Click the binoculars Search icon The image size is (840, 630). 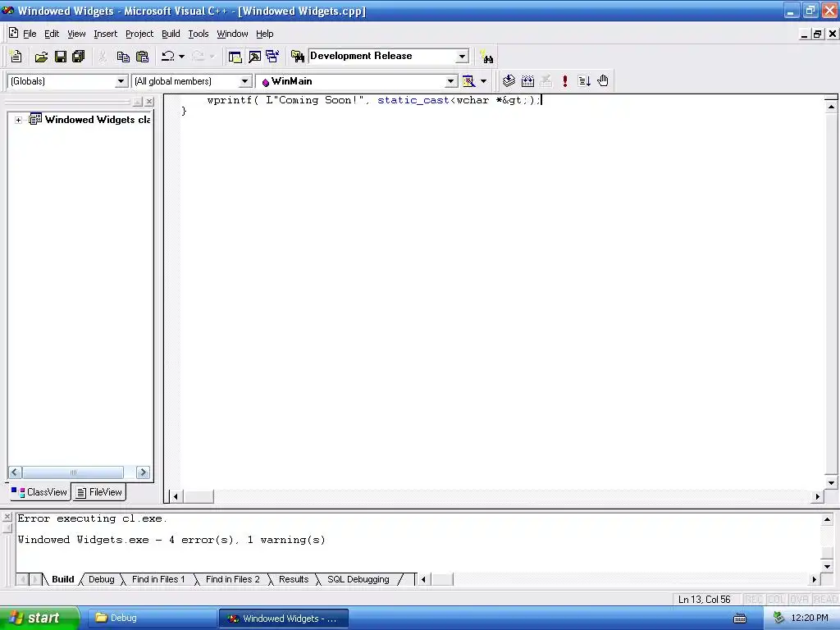click(x=486, y=57)
